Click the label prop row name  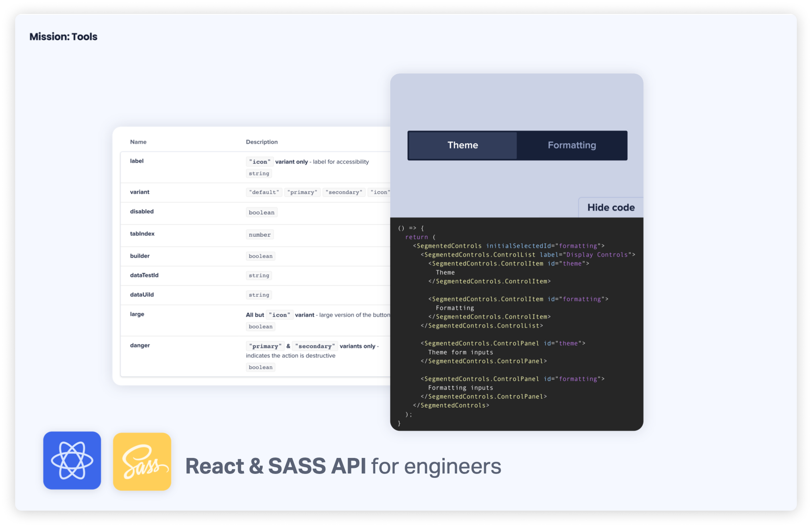tap(137, 161)
